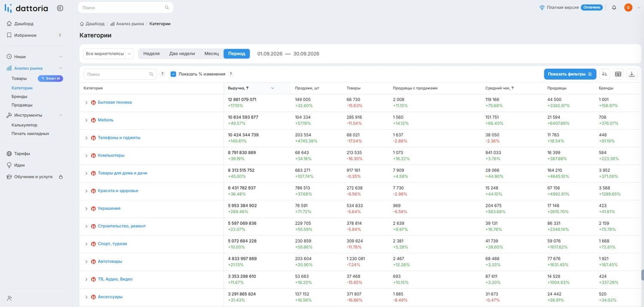This screenshot has height=307, width=644.
Task: Open Бренды in sidebar menu
Action: click(x=19, y=96)
